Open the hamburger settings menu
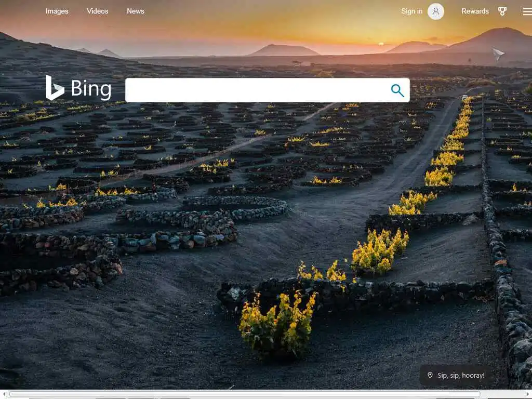This screenshot has height=399, width=532. click(527, 11)
